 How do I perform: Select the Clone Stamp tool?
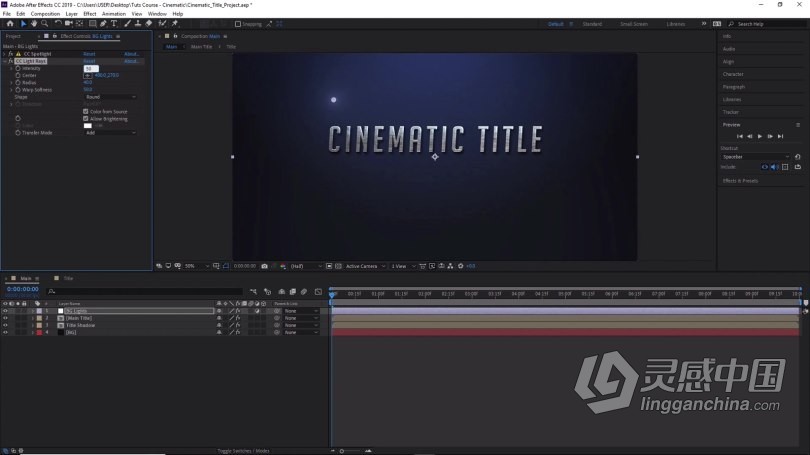click(x=138, y=24)
